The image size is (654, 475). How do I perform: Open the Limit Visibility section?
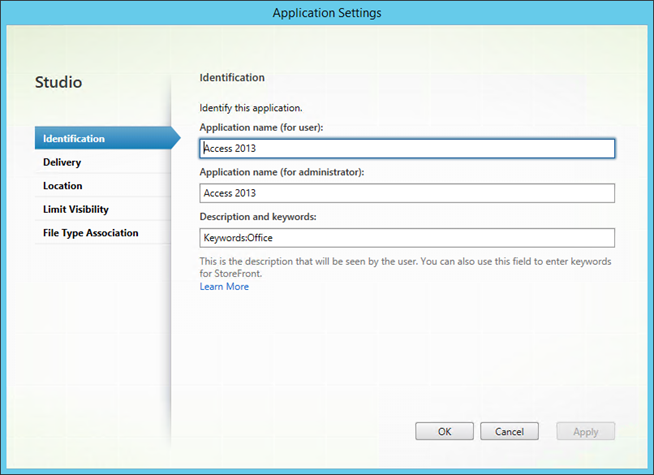(x=103, y=209)
